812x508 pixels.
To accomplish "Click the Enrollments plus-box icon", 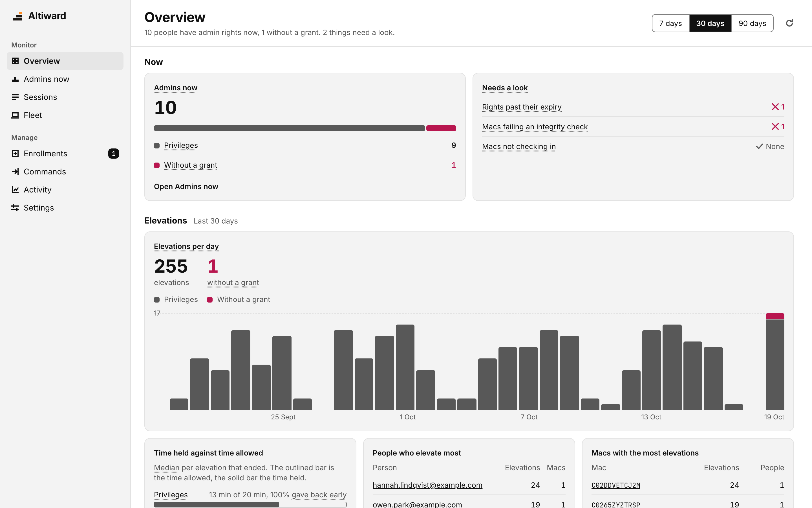I will (15, 154).
